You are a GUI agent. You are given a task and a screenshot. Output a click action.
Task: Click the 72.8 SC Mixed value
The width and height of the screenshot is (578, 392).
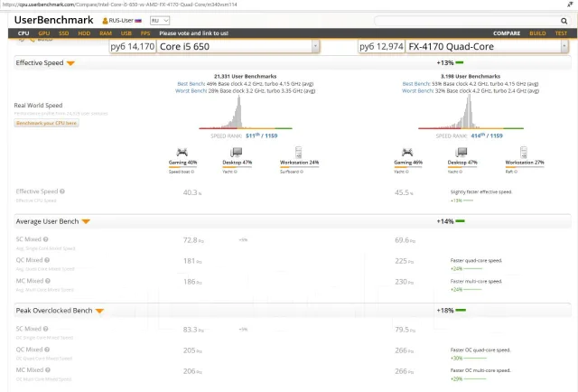(x=193, y=240)
